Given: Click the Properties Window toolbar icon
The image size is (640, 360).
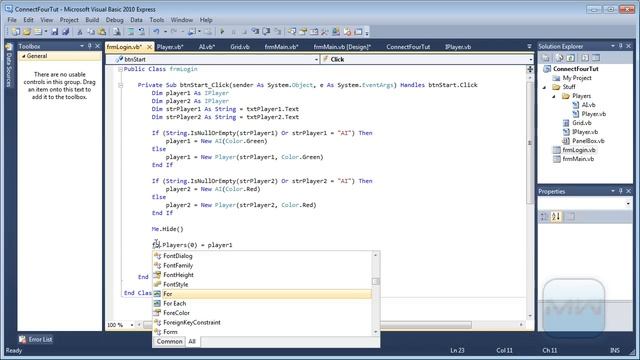Looking at the screenshot, I should tap(303, 31).
